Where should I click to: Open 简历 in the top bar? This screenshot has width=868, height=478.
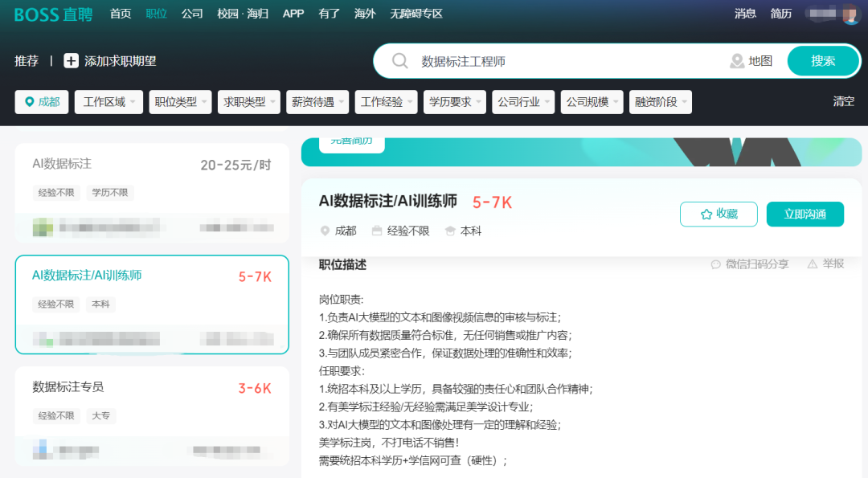tap(781, 14)
